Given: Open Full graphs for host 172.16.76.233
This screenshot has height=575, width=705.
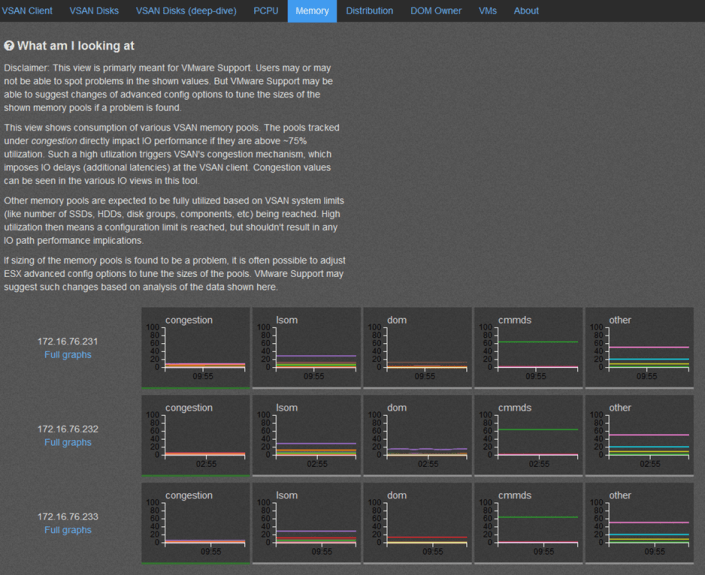Looking at the screenshot, I should click(68, 530).
